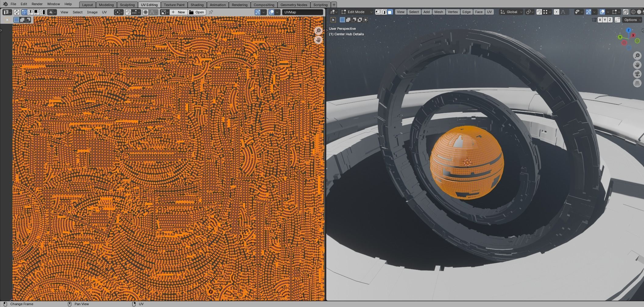The width and height of the screenshot is (644, 307).
Task: Open UV editor snap settings dropdown
Action: point(136,12)
